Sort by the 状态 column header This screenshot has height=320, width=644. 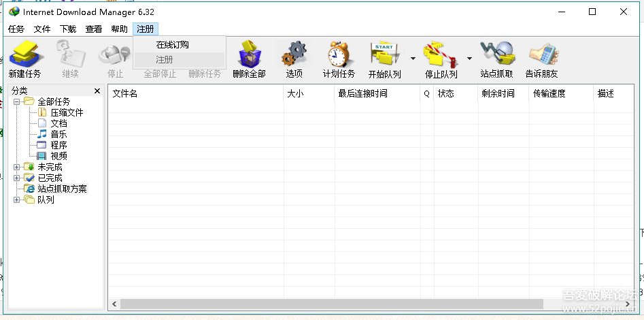click(x=456, y=94)
